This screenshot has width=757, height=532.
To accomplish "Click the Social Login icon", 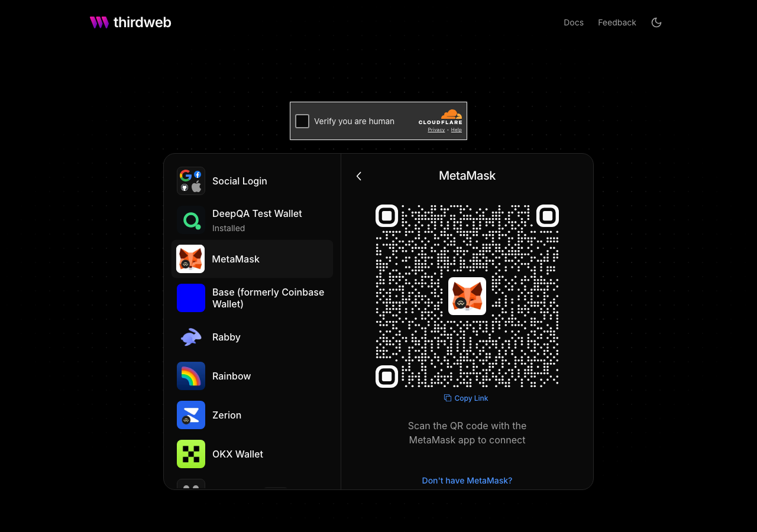I will (191, 181).
